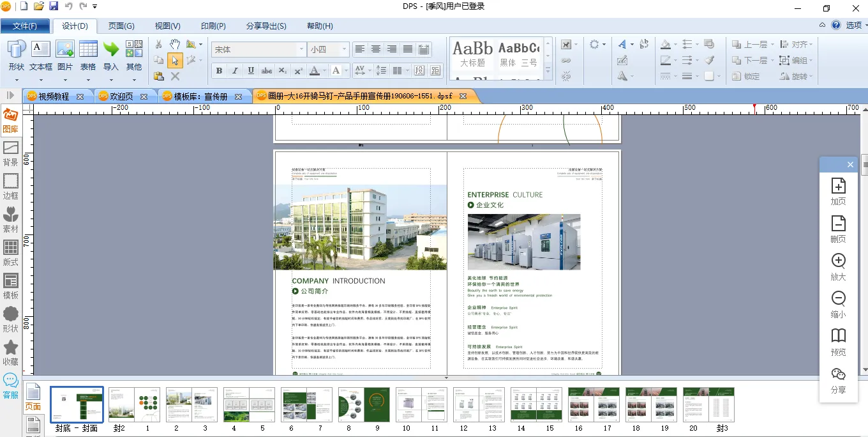Click the 上一层 bring forward button

click(x=749, y=45)
